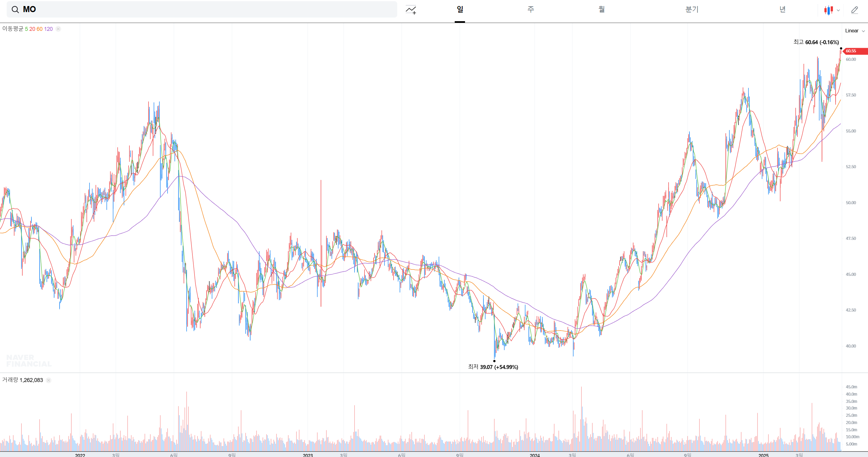
Task: Switch to the 년 yearly tab
Action: pos(782,9)
